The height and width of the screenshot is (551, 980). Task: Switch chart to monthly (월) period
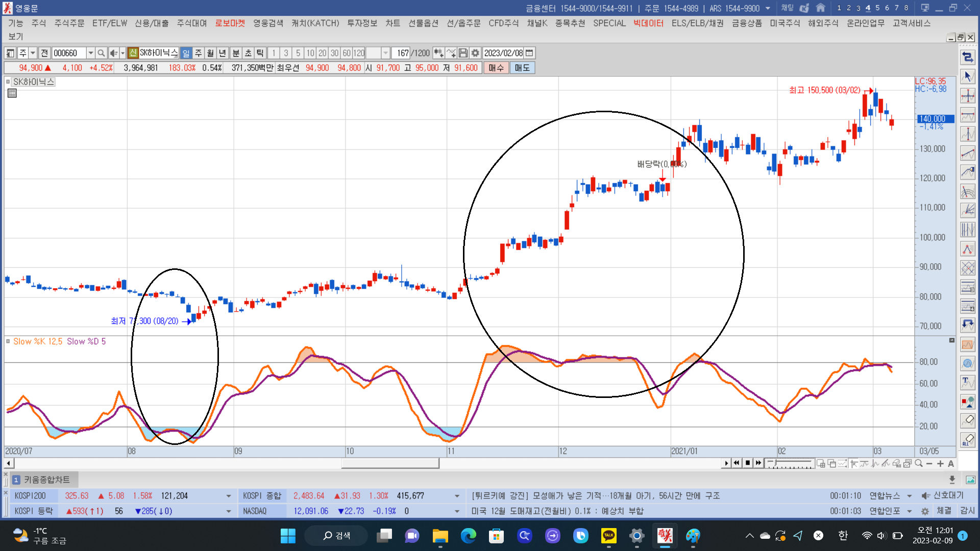(210, 53)
